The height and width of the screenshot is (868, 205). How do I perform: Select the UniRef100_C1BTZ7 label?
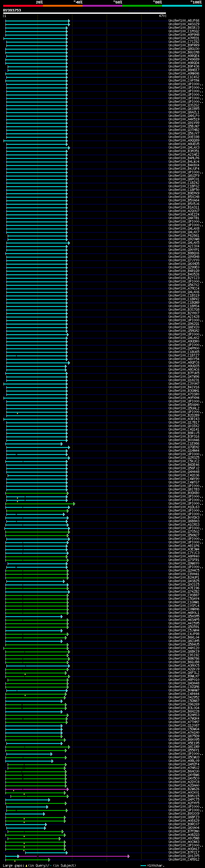click(x=184, y=355)
